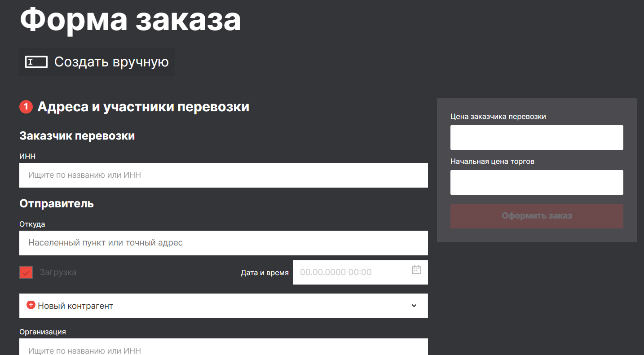Click the Адреса и участники перевозки heading
This screenshot has width=644, height=355.
tap(143, 107)
